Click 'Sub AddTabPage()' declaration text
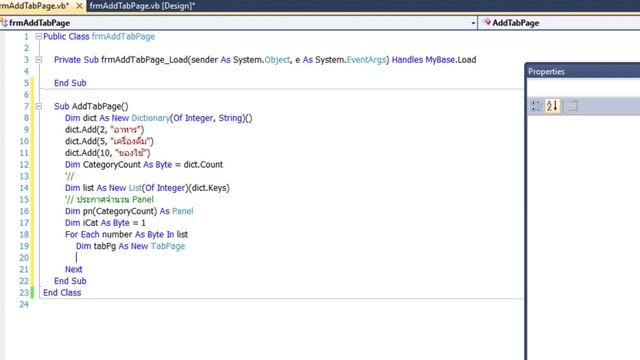 pyautogui.click(x=91, y=106)
